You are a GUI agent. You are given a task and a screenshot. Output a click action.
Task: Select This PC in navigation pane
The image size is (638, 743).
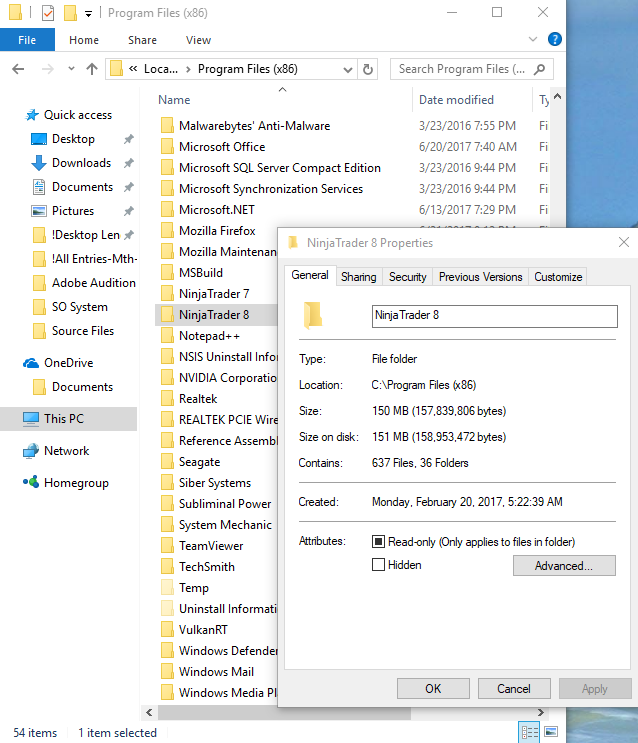point(64,419)
